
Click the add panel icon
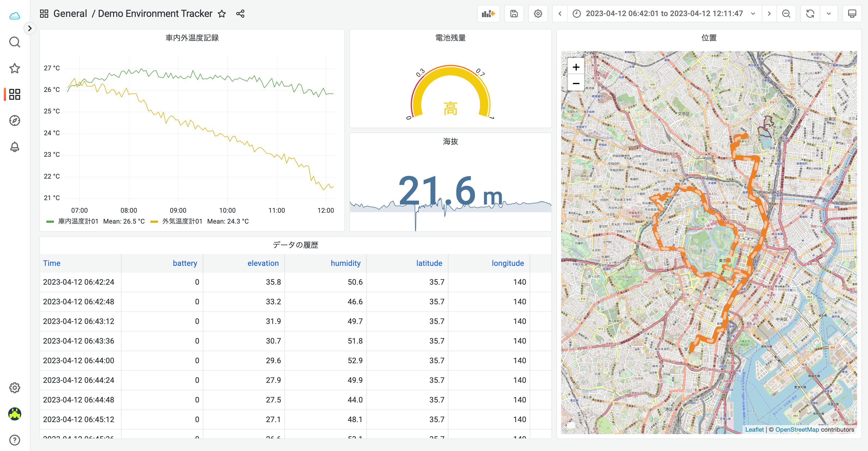pos(488,13)
